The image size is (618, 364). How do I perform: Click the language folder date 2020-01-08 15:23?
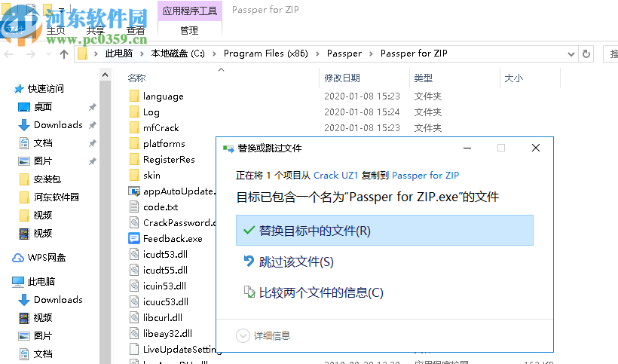pyautogui.click(x=362, y=96)
